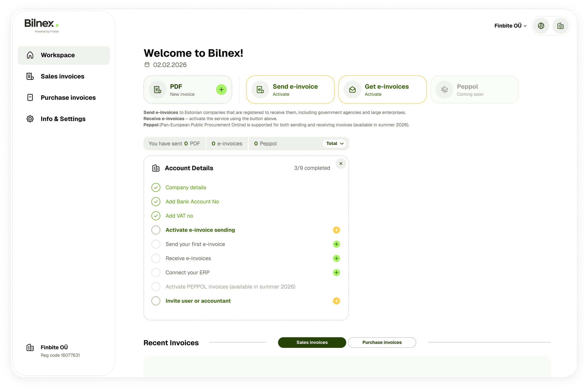Click the green plus for Connect your ERP

point(336,273)
